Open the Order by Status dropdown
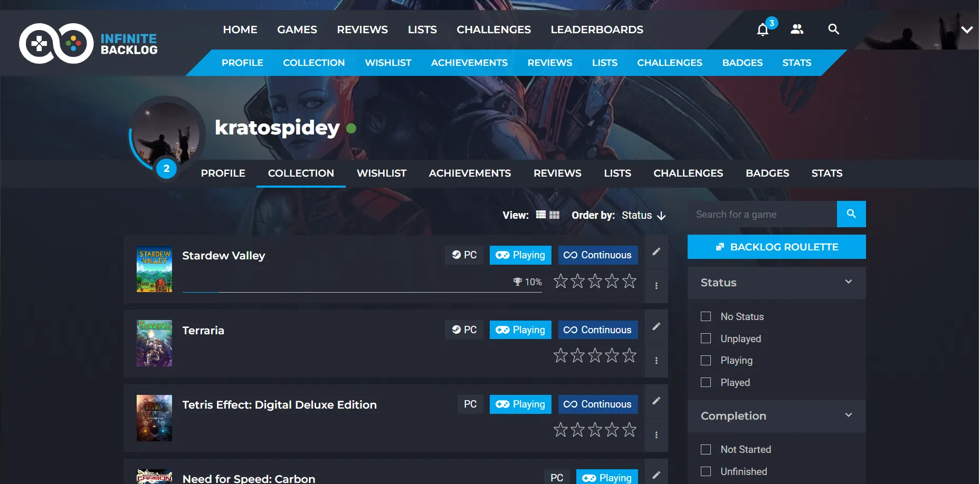The image size is (980, 484). (x=643, y=215)
